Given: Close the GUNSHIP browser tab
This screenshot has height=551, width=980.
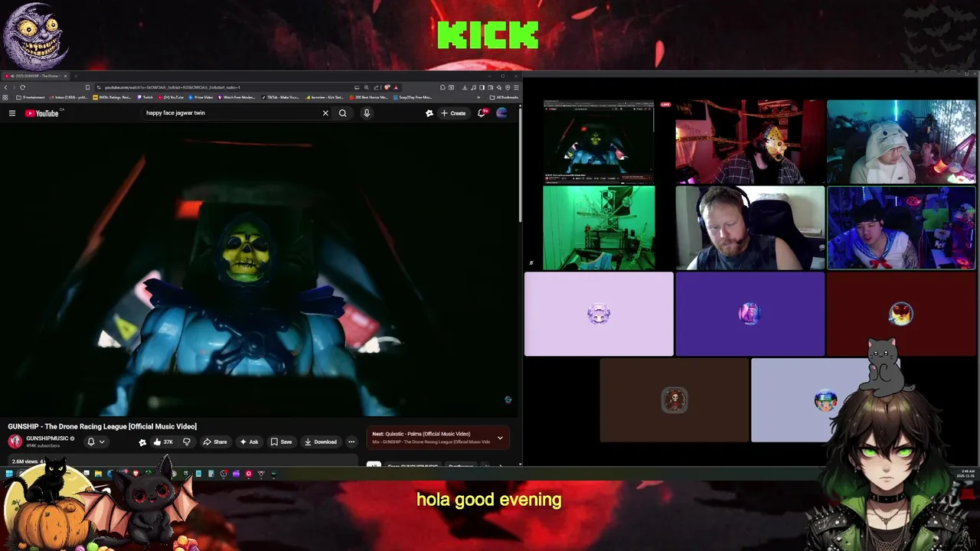Looking at the screenshot, I should tap(65, 76).
